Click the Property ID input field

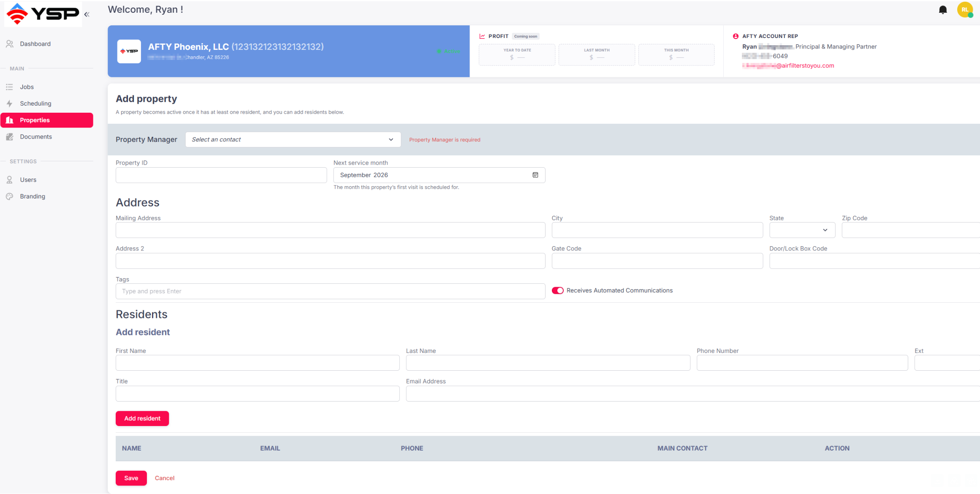[221, 175]
